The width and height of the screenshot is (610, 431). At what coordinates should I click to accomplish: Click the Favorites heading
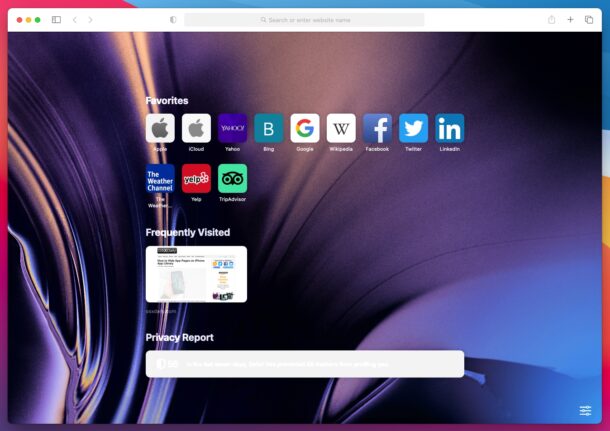pos(167,100)
